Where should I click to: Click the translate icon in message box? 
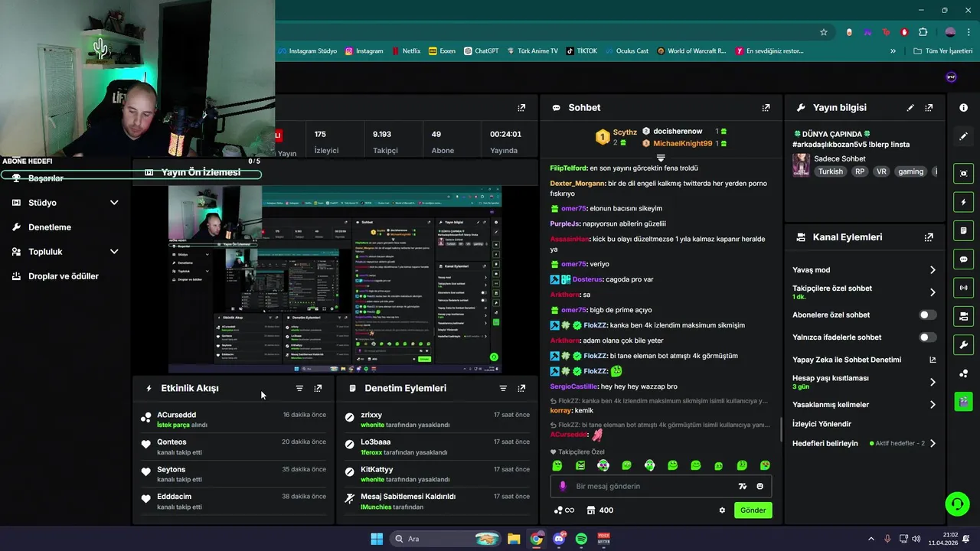click(x=742, y=486)
